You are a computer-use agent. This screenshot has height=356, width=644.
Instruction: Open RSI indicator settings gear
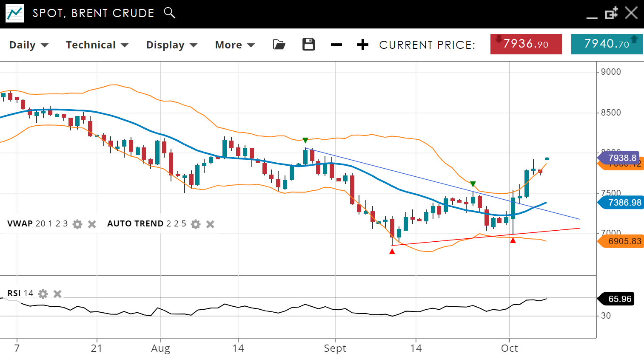point(43,294)
